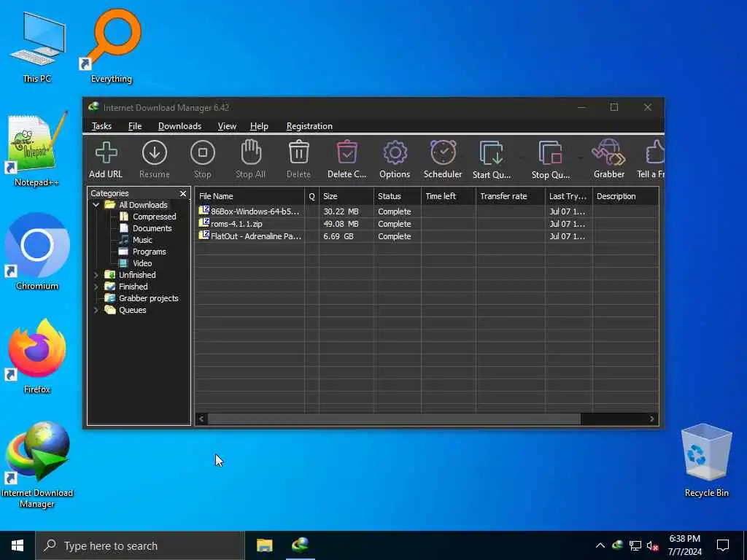The width and height of the screenshot is (747, 560).
Task: Select the All Downloads folder
Action: tap(143, 205)
